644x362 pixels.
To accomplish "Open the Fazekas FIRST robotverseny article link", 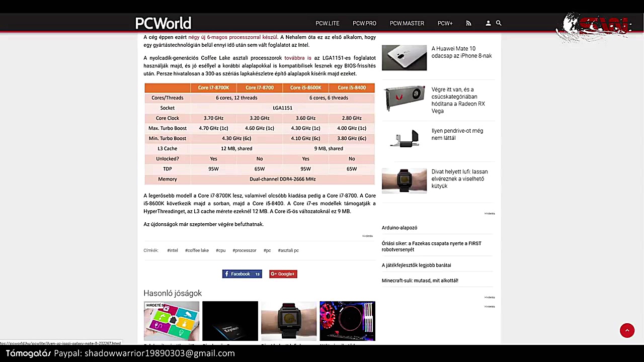I will 432,246.
